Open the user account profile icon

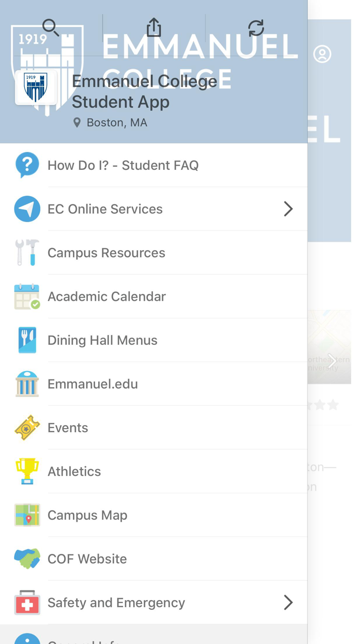click(323, 54)
